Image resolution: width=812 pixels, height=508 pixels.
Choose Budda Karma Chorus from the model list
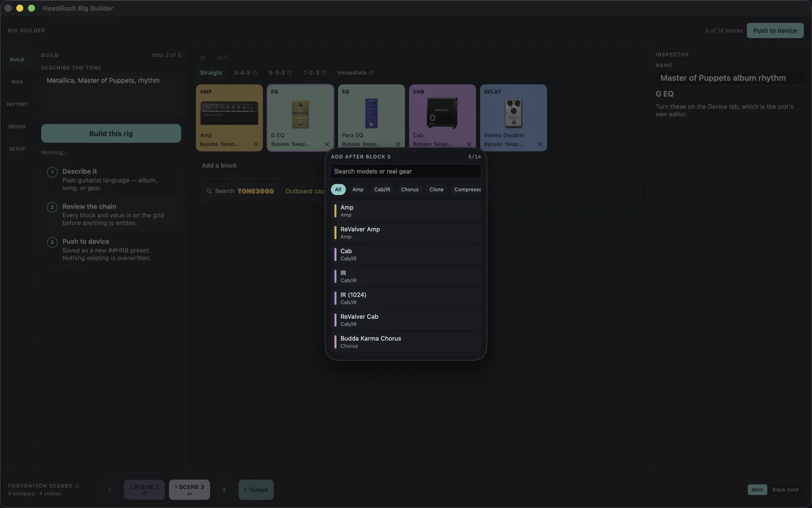[405, 342]
